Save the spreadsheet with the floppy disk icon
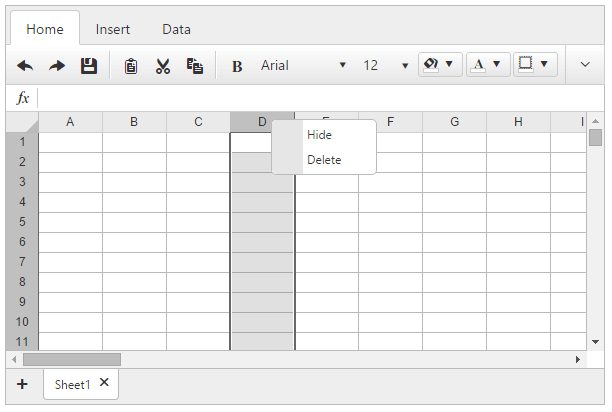The height and width of the screenshot is (412, 612). coord(89,66)
